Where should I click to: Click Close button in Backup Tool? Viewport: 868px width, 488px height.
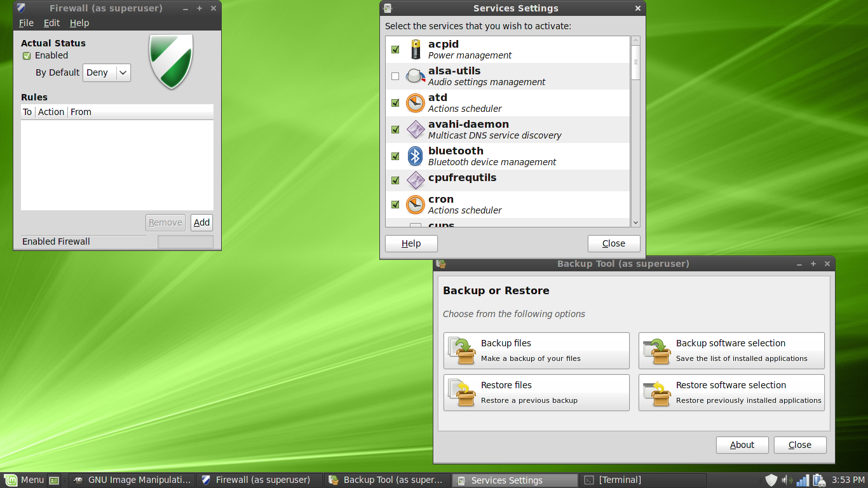coord(800,445)
